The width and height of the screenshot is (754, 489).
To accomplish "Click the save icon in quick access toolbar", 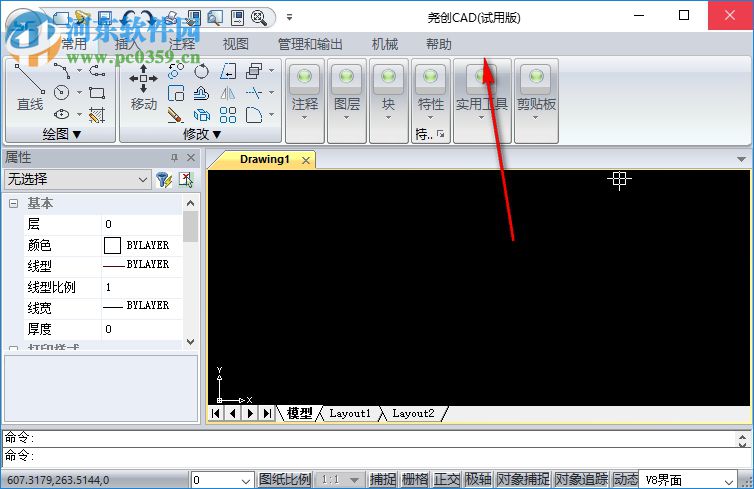I will (105, 18).
